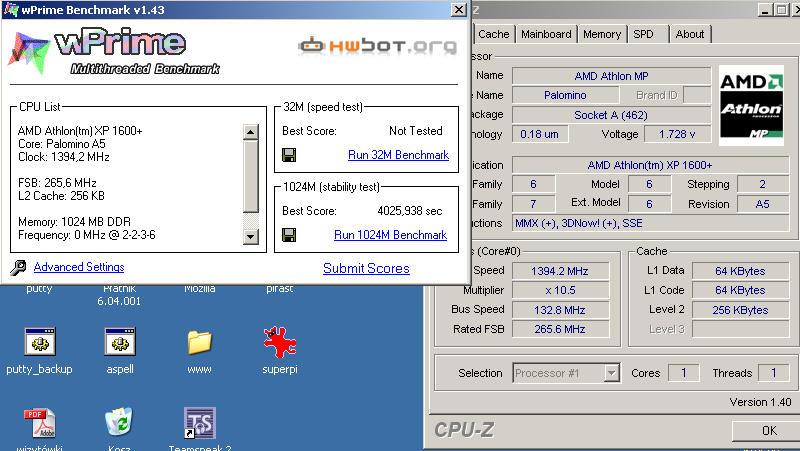Click wPrime title bar application icon
Viewport: 800px width, 451px height.
click(x=11, y=9)
